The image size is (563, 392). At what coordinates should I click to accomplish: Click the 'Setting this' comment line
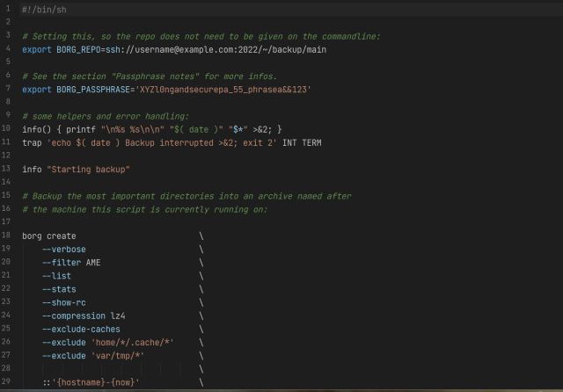point(201,36)
